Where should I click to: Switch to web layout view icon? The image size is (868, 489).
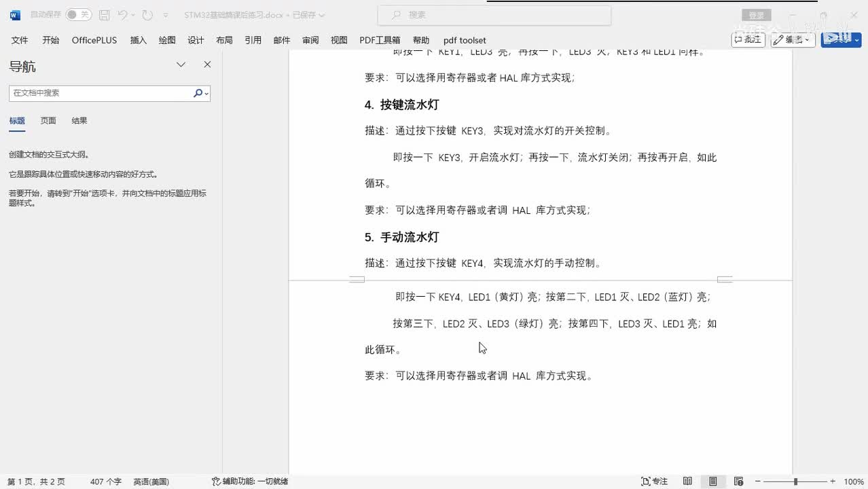pyautogui.click(x=738, y=482)
